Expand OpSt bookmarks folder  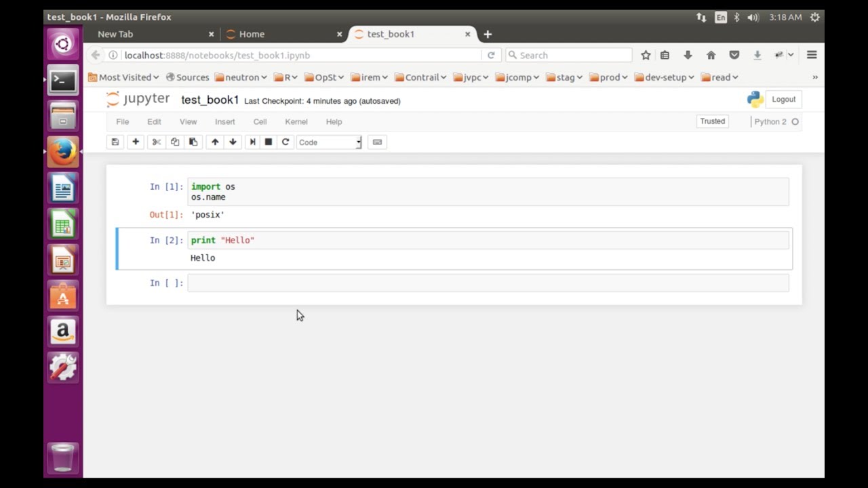click(x=324, y=77)
